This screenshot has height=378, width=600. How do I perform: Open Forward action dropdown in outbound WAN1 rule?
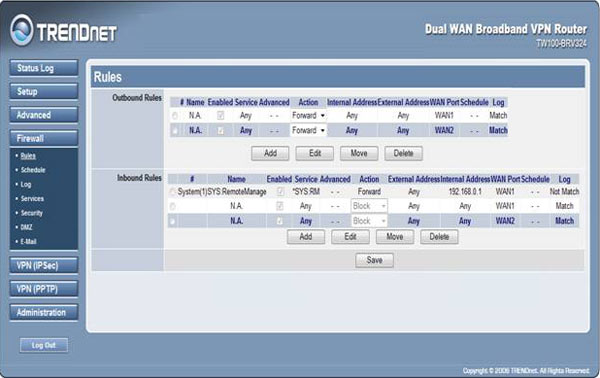pyautogui.click(x=308, y=116)
